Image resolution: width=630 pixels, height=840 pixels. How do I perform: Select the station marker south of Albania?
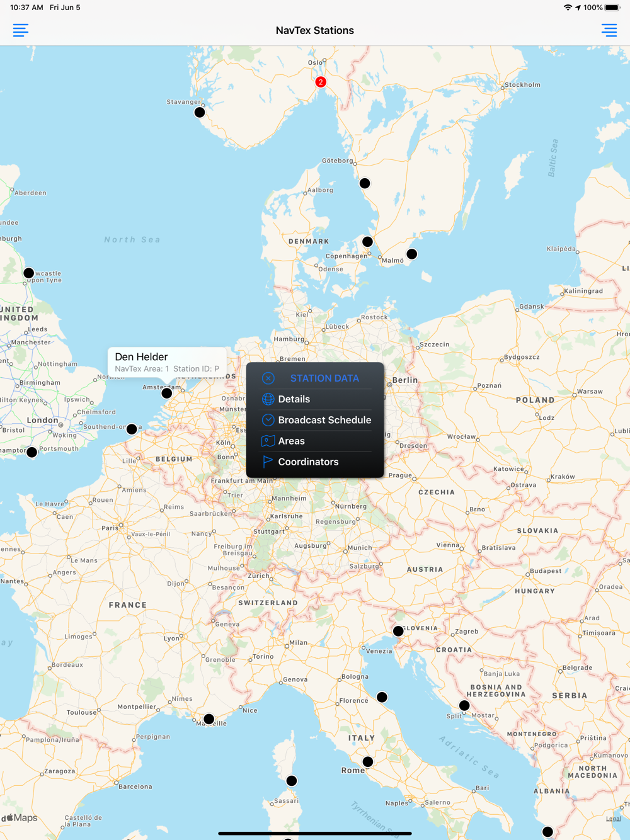click(548, 832)
